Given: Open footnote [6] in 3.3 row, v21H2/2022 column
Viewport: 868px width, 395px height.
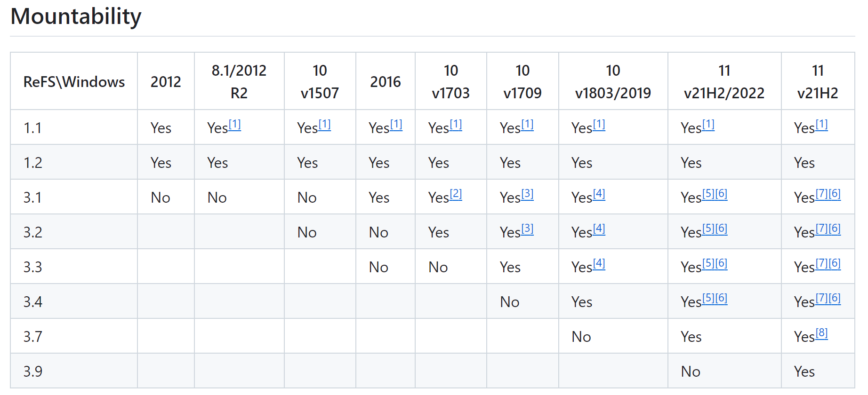Looking at the screenshot, I should click(x=721, y=263).
